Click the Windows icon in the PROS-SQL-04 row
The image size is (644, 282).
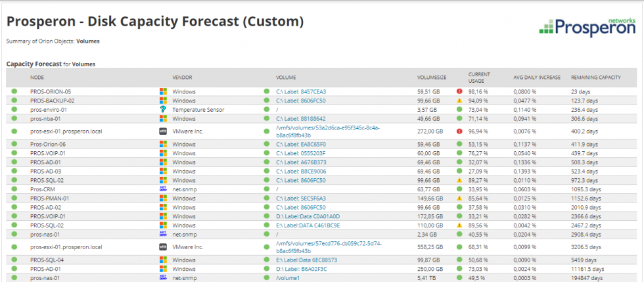pos(163,260)
